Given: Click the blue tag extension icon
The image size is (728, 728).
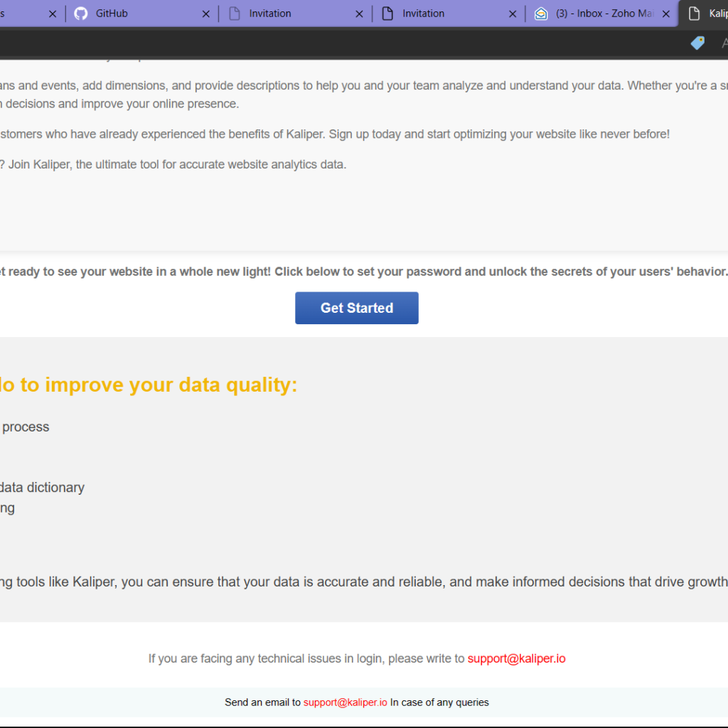Looking at the screenshot, I should [x=697, y=43].
